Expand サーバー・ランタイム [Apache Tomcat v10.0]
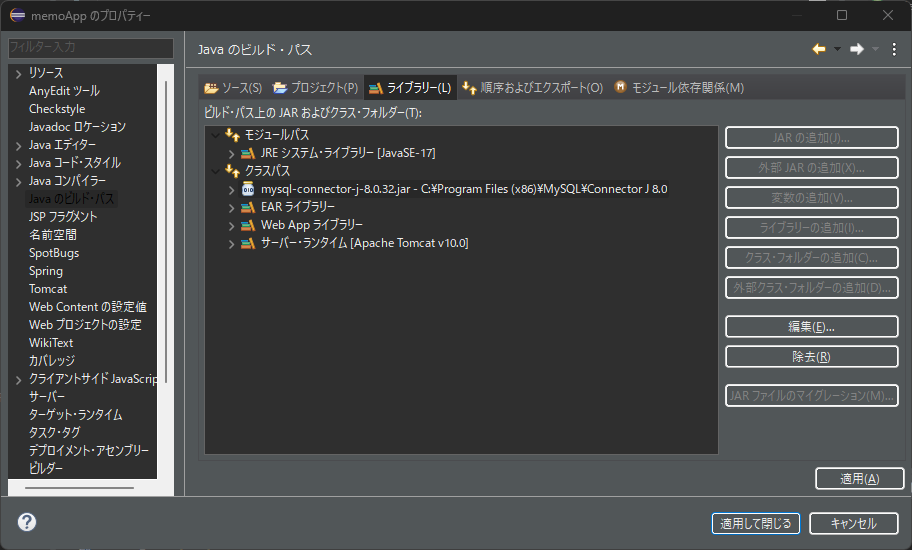The image size is (912, 550). click(x=231, y=244)
